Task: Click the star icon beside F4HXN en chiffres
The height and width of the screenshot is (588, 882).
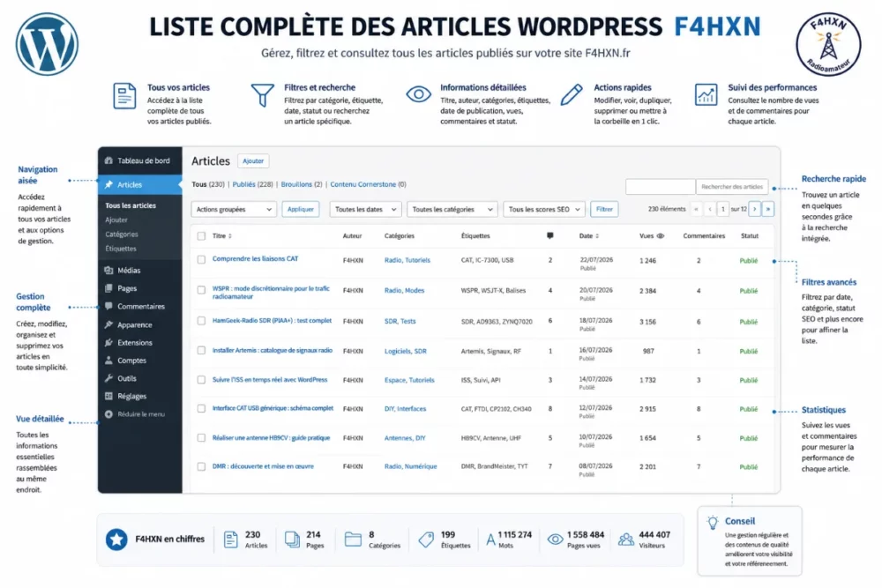Action: (x=116, y=540)
